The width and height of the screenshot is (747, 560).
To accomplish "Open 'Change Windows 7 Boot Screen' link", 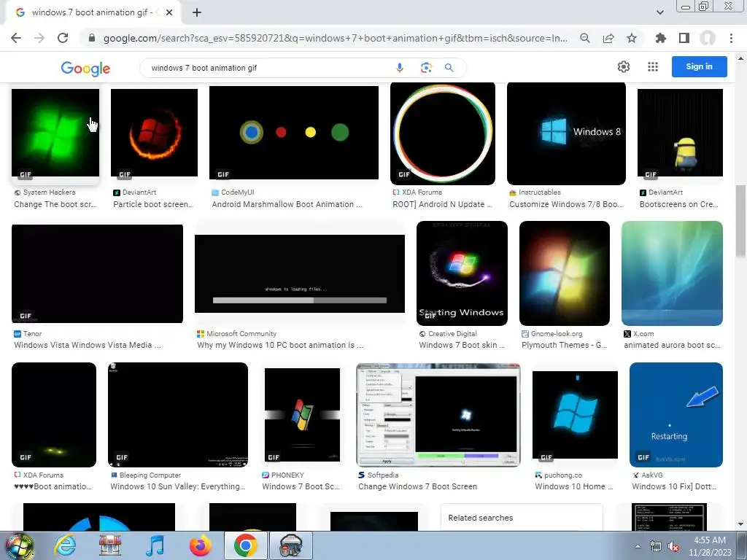I will pyautogui.click(x=417, y=486).
